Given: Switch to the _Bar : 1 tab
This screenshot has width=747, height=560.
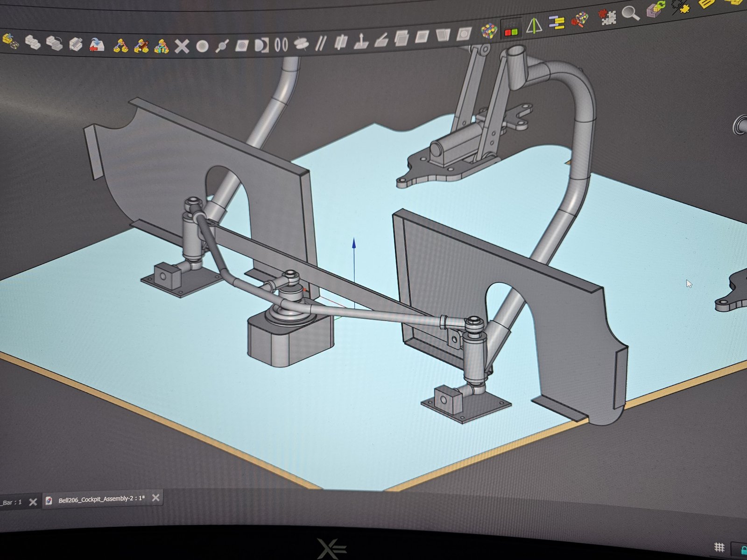Looking at the screenshot, I should pos(11,502).
